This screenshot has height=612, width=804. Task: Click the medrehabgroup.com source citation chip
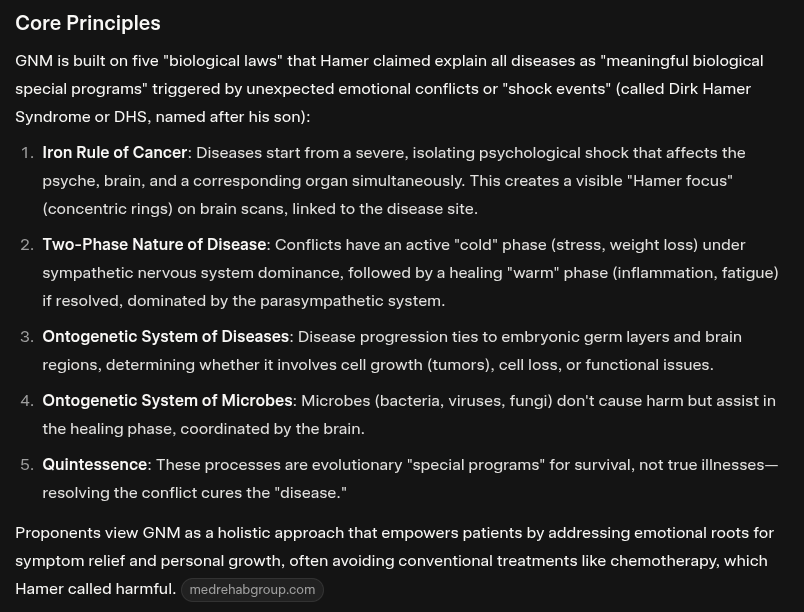coord(252,590)
